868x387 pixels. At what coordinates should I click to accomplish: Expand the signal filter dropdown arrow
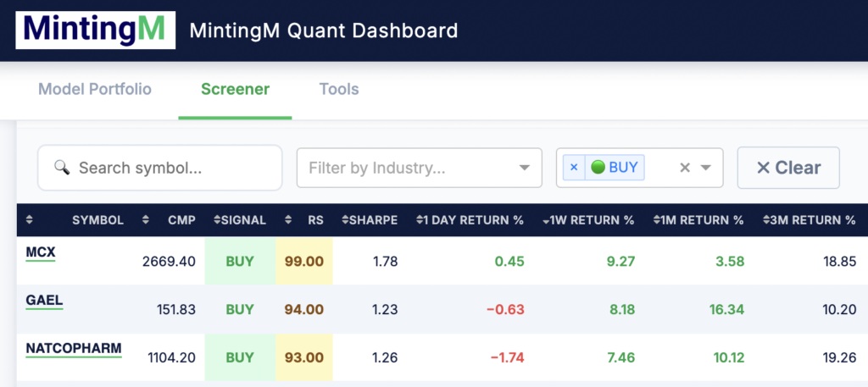707,168
